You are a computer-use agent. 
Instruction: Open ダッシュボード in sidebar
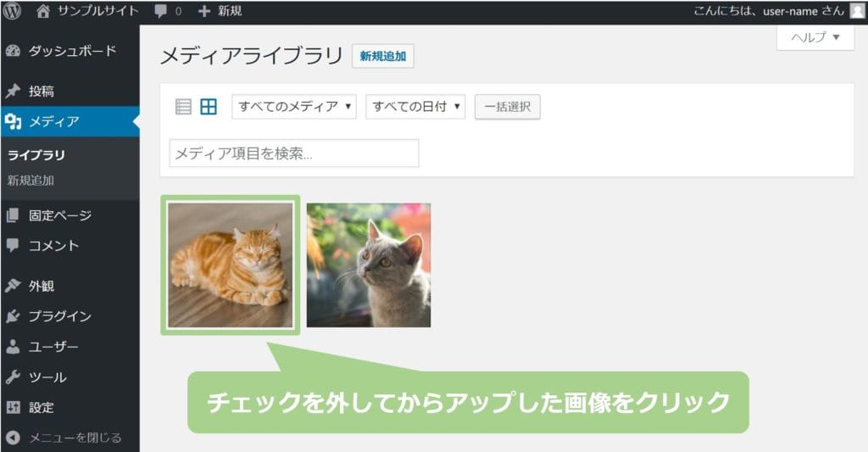pos(70,51)
